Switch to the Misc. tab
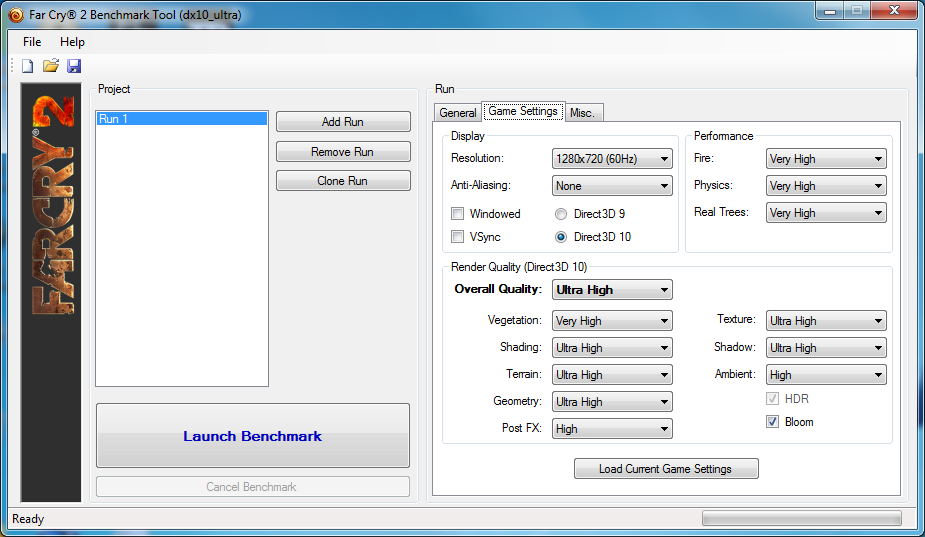The height and width of the screenshot is (537, 925). coord(582,113)
